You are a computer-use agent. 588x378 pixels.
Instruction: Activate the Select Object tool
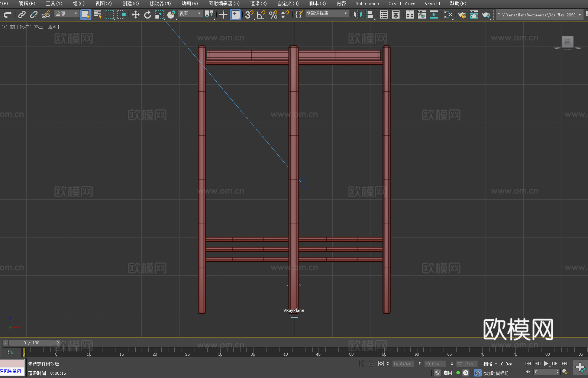click(86, 14)
